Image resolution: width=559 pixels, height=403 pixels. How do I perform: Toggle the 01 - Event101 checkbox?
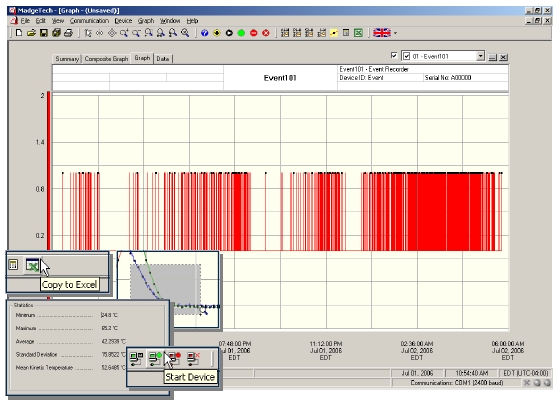pyautogui.click(x=406, y=56)
